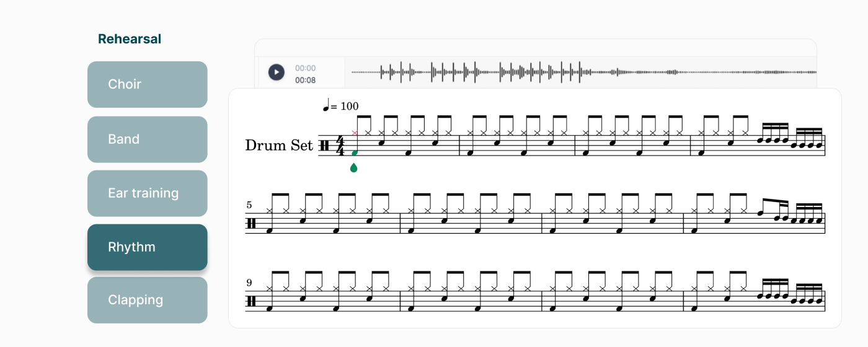Play the drum audio recording
868x347 pixels.
pos(276,72)
